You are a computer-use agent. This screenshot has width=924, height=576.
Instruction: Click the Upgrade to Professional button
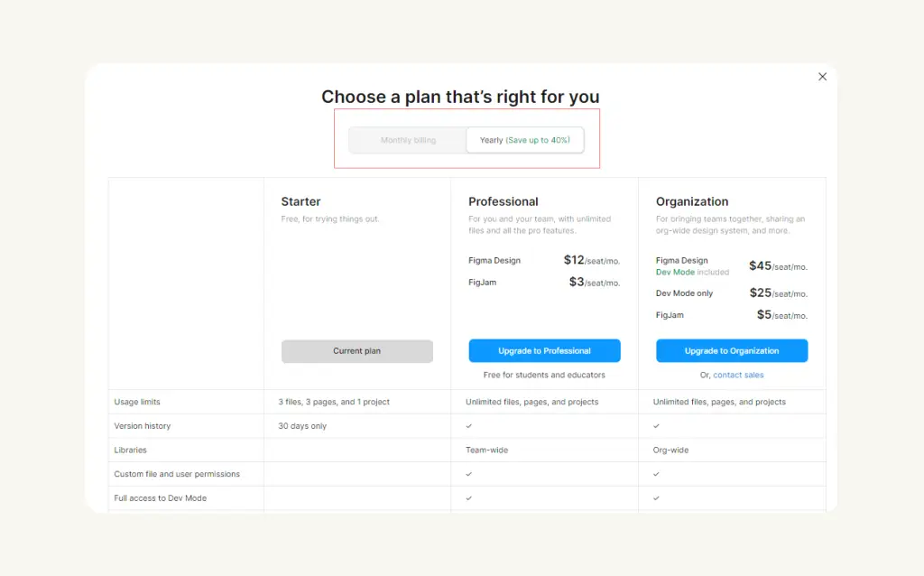click(x=544, y=350)
